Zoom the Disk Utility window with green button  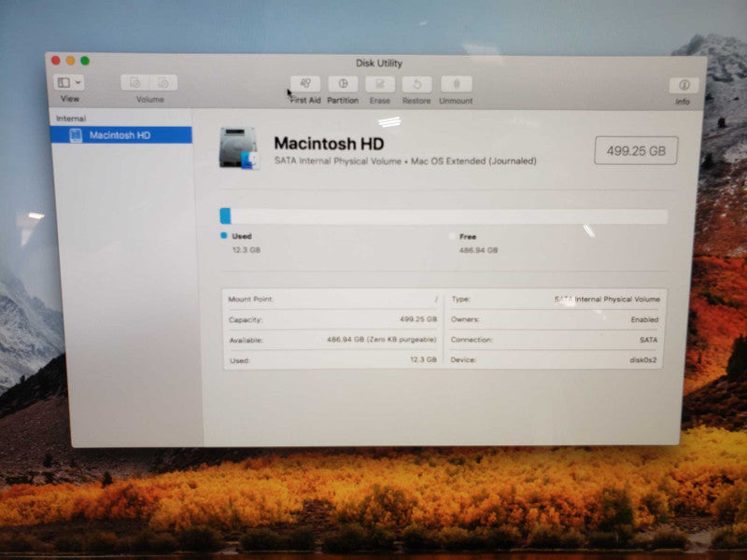85,61
